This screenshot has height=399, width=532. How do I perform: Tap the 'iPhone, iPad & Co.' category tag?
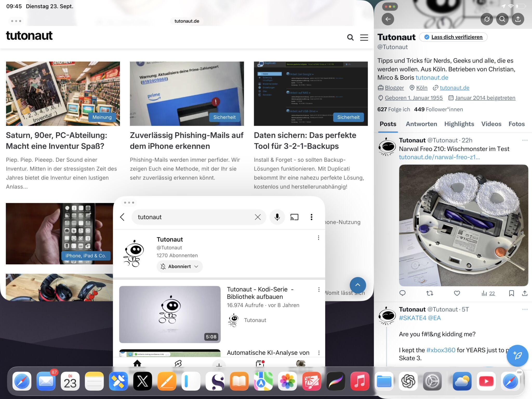click(86, 256)
